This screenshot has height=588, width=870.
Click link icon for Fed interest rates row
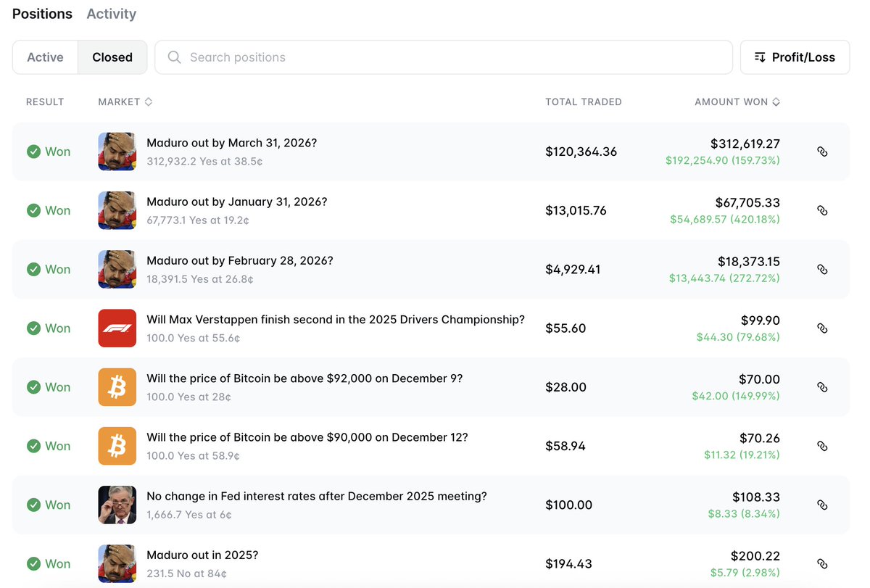pyautogui.click(x=822, y=505)
